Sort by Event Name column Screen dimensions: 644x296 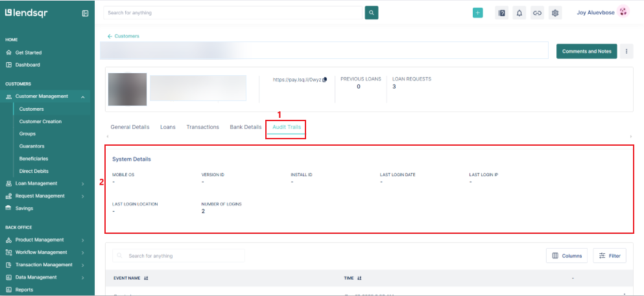tap(145, 278)
